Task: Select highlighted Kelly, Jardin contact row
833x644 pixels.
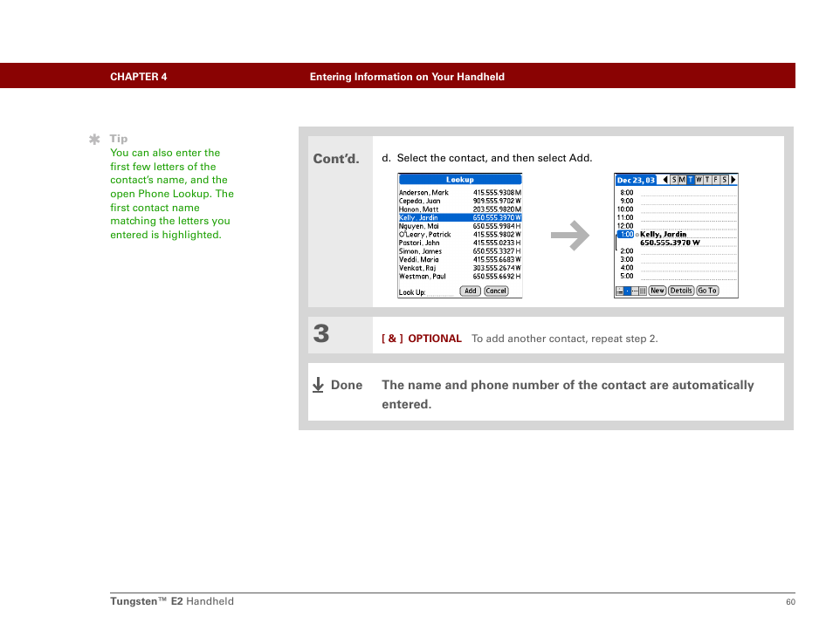Action: pyautogui.click(x=460, y=217)
